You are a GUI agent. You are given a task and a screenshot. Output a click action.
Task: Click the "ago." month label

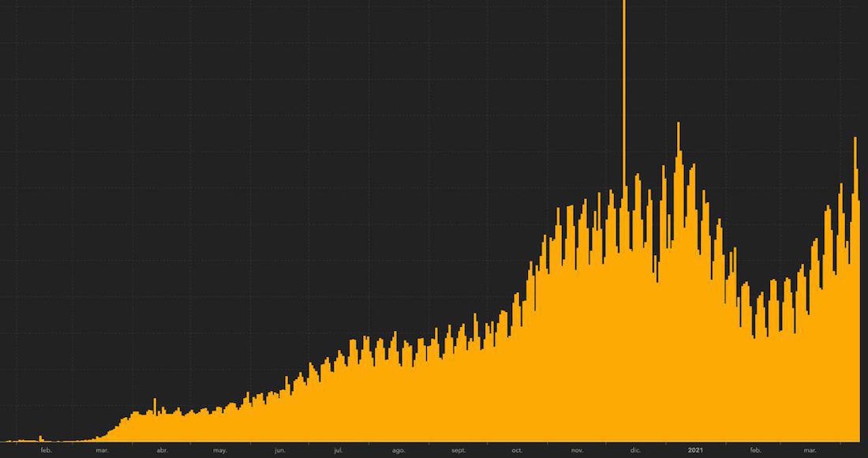(398, 450)
